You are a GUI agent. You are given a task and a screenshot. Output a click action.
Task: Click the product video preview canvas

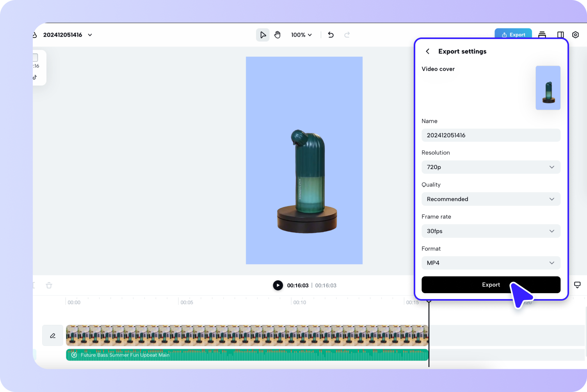pyautogui.click(x=304, y=160)
